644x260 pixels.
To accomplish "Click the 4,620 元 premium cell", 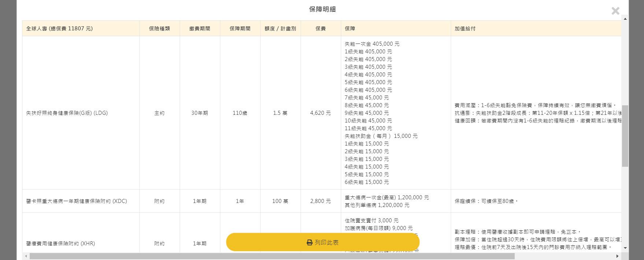I will point(321,113).
